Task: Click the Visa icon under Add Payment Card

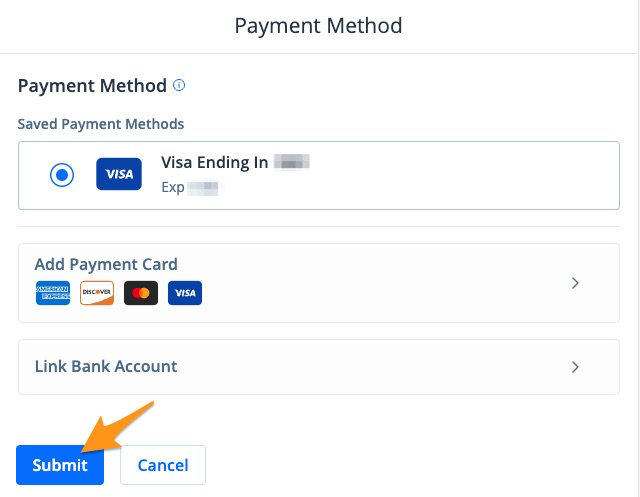Action: (185, 293)
